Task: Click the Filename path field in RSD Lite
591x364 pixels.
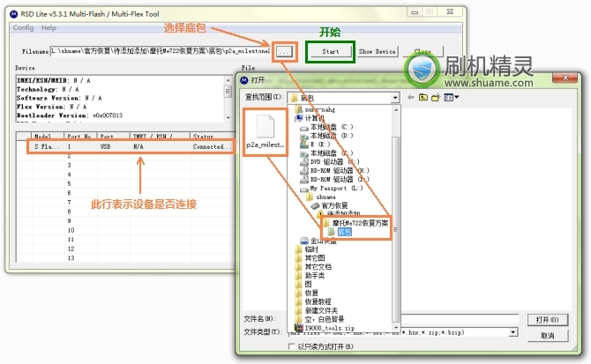Action: (161, 51)
